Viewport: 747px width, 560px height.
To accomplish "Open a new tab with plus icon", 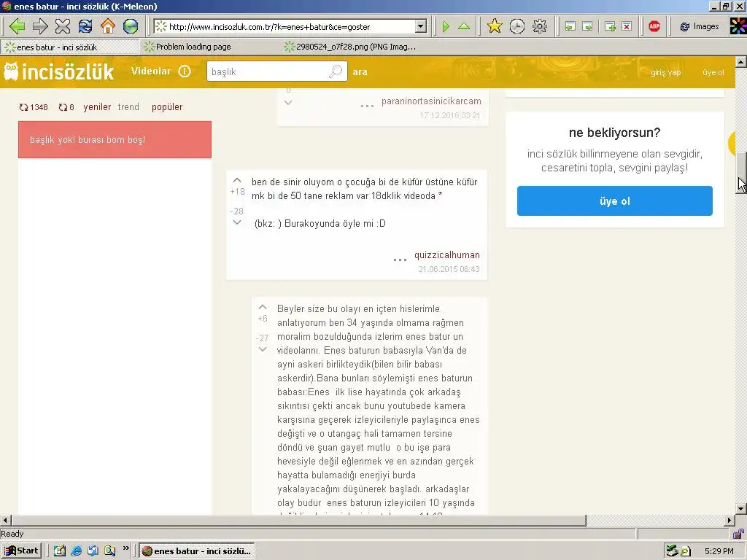I will (x=610, y=26).
